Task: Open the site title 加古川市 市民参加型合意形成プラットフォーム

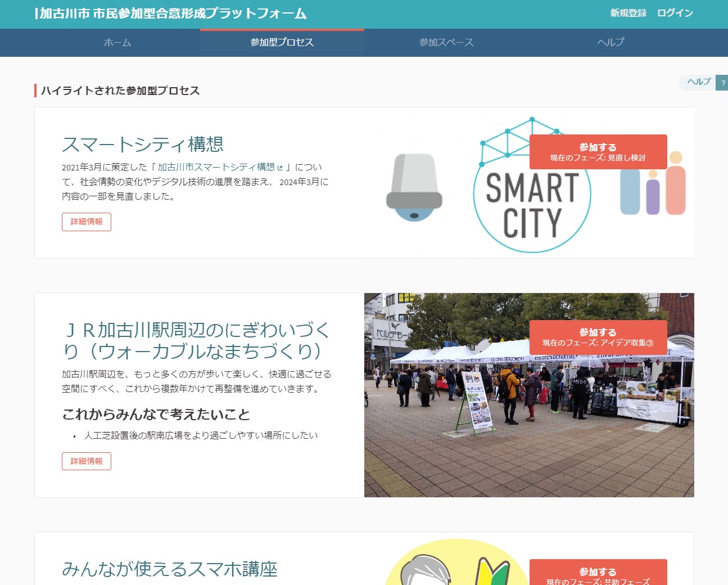Action: click(171, 13)
